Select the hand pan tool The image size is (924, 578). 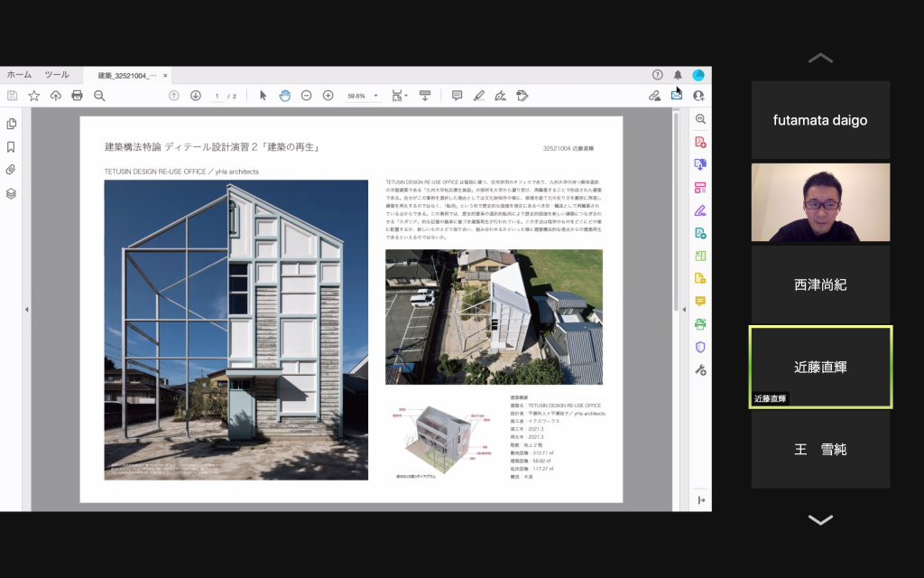point(284,96)
